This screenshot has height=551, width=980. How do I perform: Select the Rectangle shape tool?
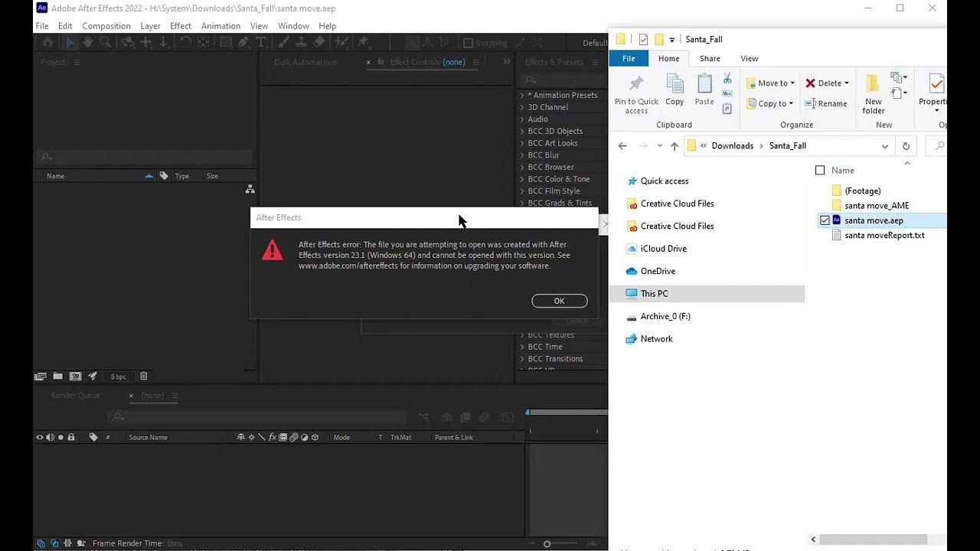(225, 43)
